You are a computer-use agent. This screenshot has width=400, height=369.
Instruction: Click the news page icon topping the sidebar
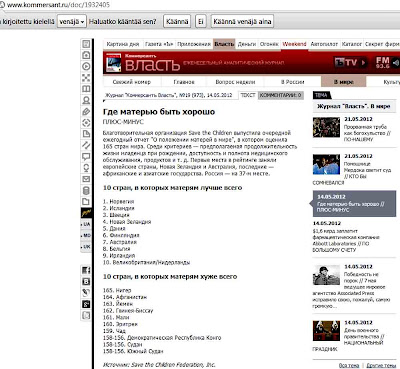(86, 44)
